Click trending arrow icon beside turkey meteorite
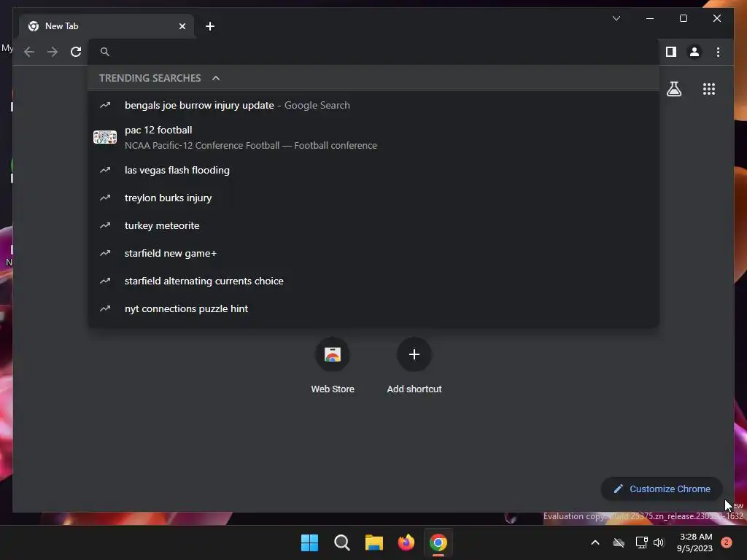 point(105,225)
